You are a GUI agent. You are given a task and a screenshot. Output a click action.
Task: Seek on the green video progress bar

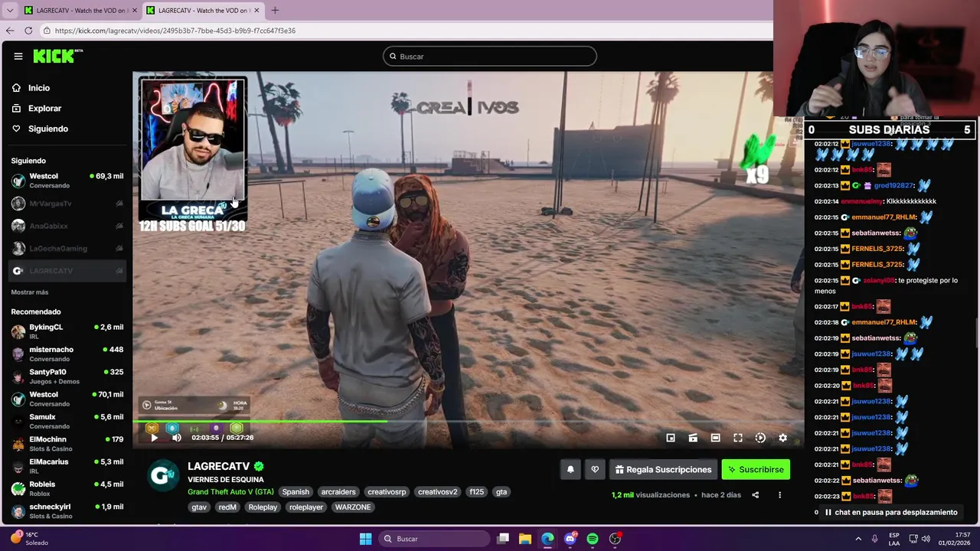point(468,421)
